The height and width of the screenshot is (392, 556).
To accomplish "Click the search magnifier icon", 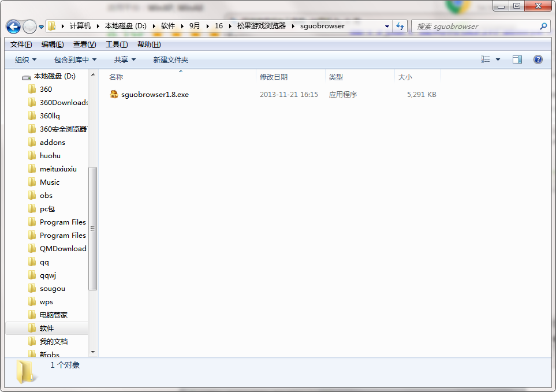I will point(543,26).
